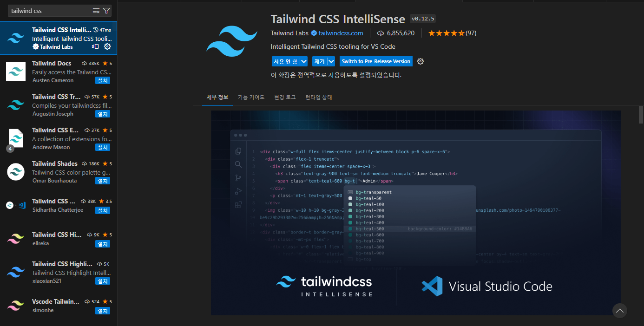Viewport: 644px width, 326px height.
Task: Click the 제거 button
Action: coord(319,61)
